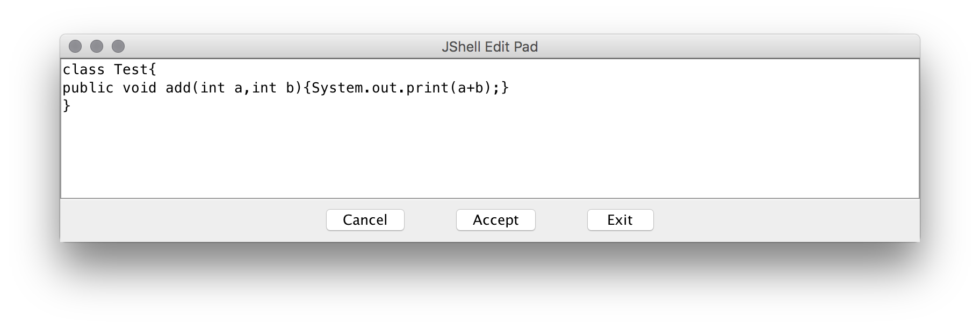Place cursor on the "public" keyword
The width and height of the screenshot is (980, 328).
tap(88, 88)
